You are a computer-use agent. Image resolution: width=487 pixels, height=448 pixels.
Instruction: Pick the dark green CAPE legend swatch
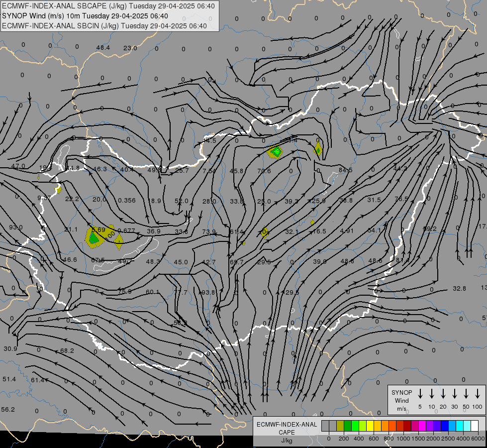point(348,426)
